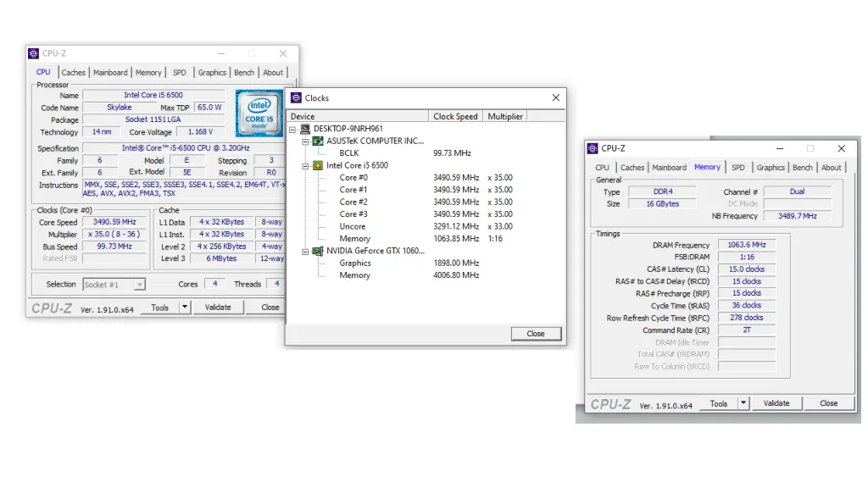
Task: Click the DRAM Frequency value '1063.6 MHz'
Action: [x=747, y=245]
